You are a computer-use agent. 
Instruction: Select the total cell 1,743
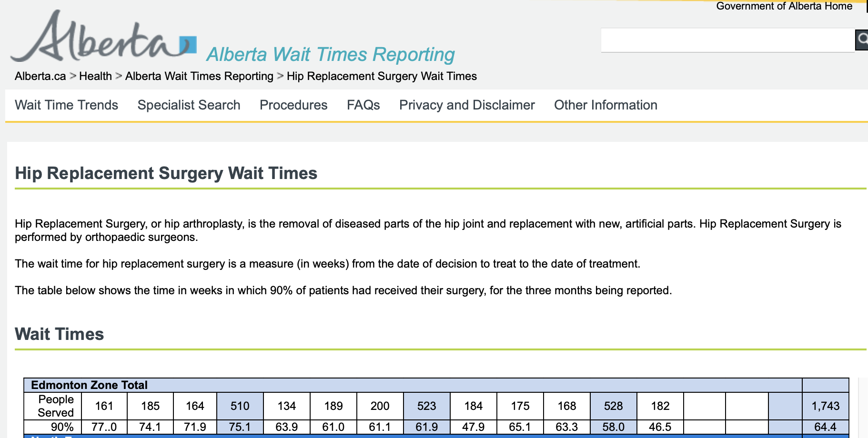(x=826, y=406)
